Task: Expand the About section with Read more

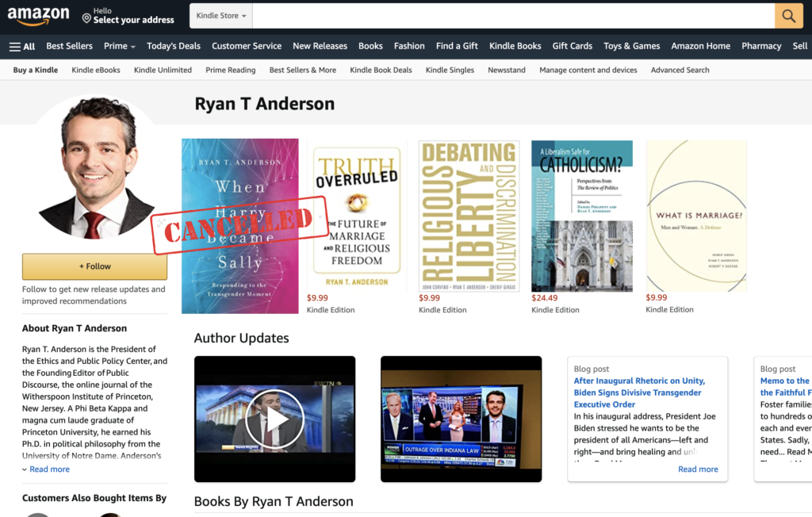Action: click(46, 469)
